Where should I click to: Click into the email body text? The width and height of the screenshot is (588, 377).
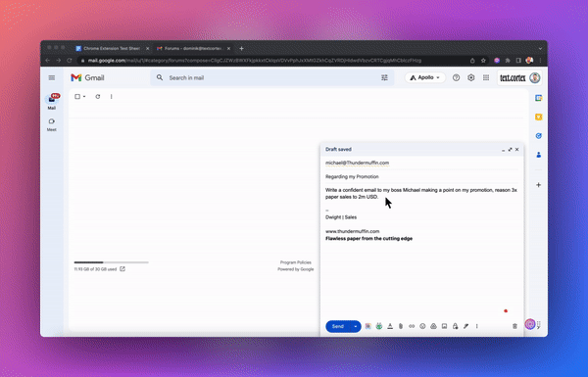coord(421,193)
